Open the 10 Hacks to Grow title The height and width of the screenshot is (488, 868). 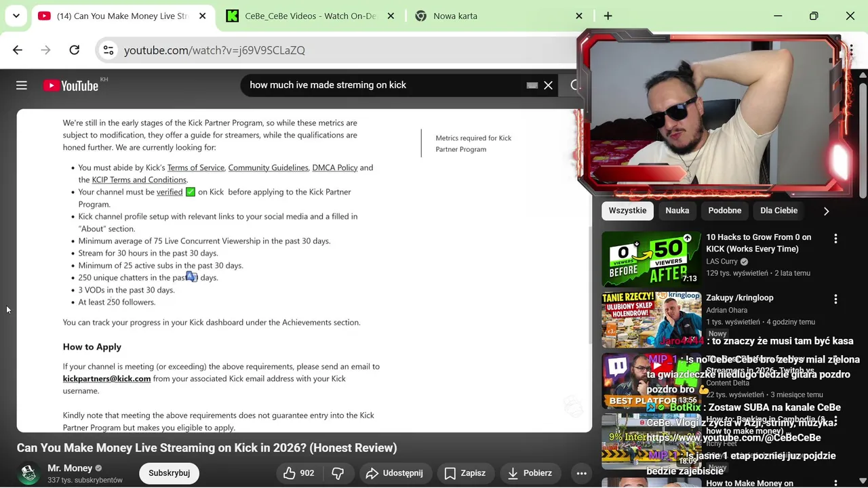(758, 243)
